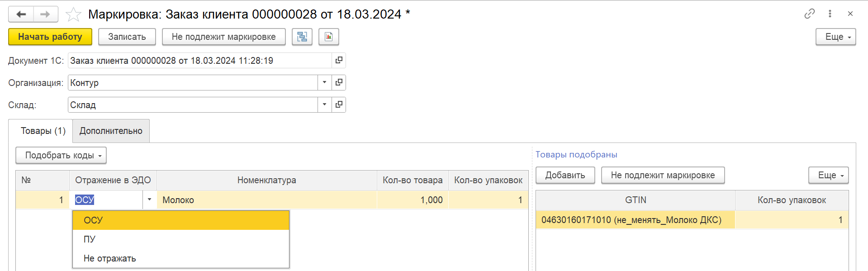
Task: Click the № column header
Action: [43, 180]
